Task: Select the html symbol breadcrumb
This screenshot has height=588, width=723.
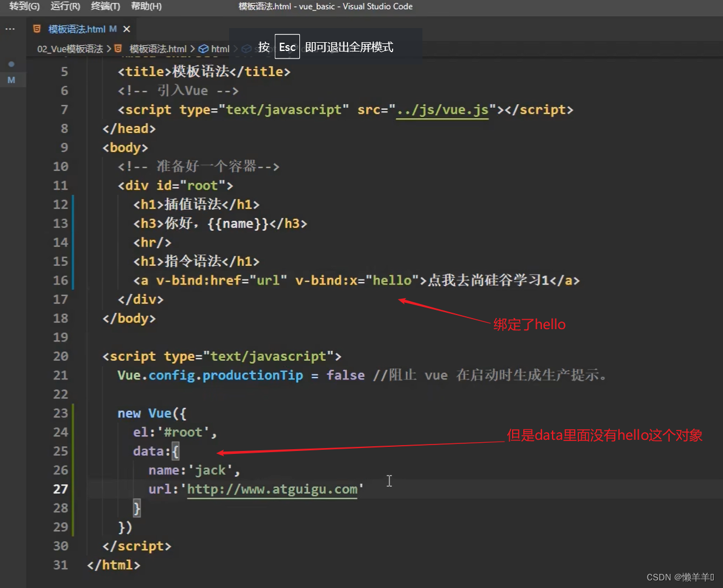Action: coord(220,49)
